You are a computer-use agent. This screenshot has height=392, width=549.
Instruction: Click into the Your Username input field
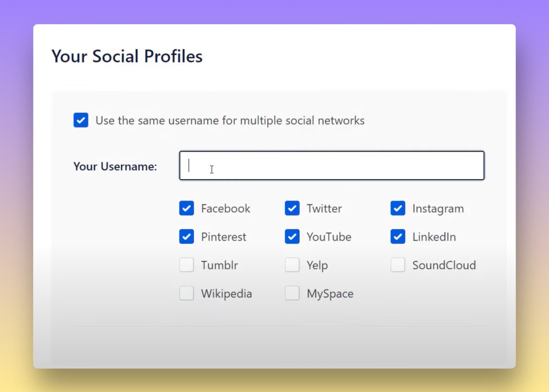pos(332,166)
